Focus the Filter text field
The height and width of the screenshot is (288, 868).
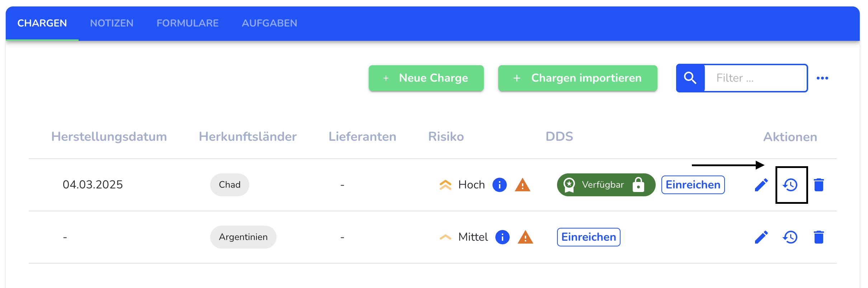pyautogui.click(x=755, y=78)
